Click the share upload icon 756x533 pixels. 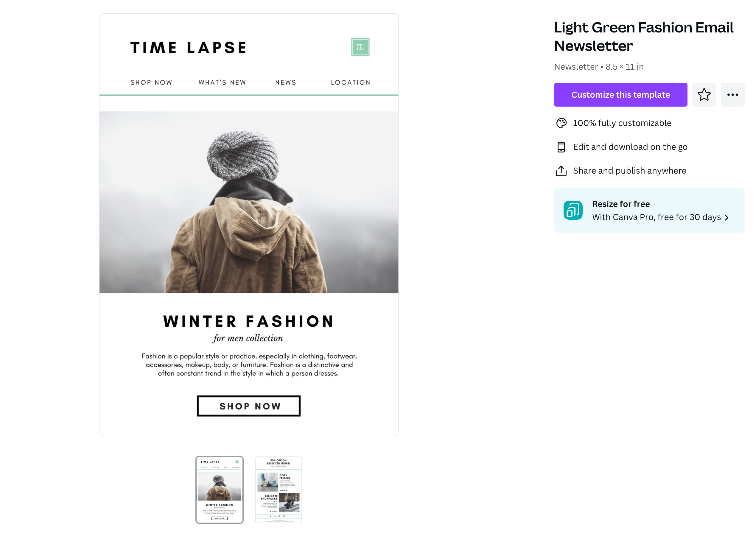[561, 171]
